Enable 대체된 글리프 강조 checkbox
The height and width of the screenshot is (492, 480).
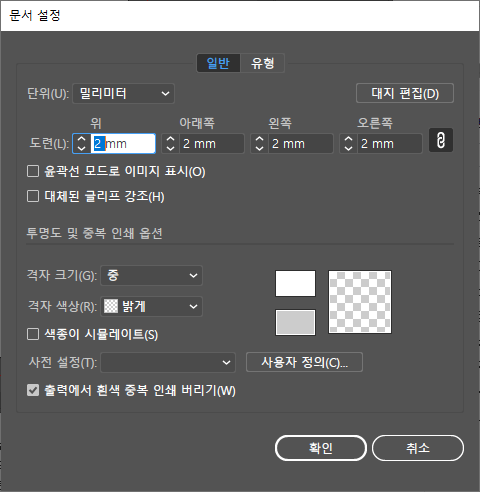click(x=33, y=196)
